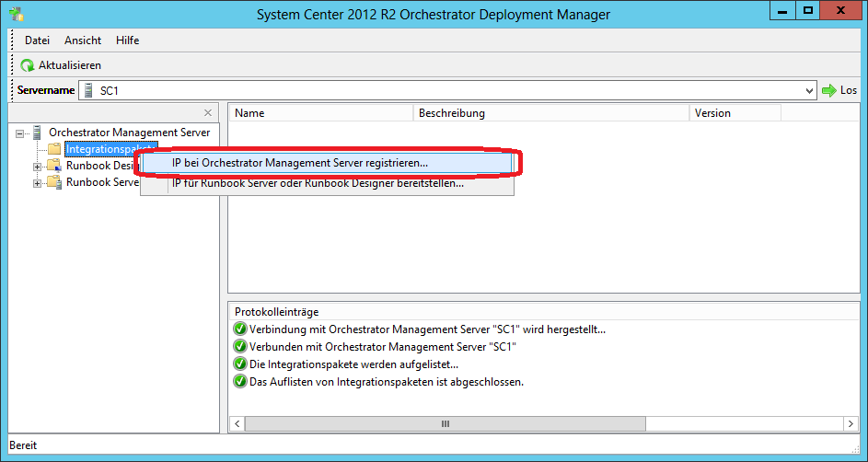This screenshot has width=868, height=462.
Task: Click the Runbook Designer folder icon
Action: pos(54,166)
